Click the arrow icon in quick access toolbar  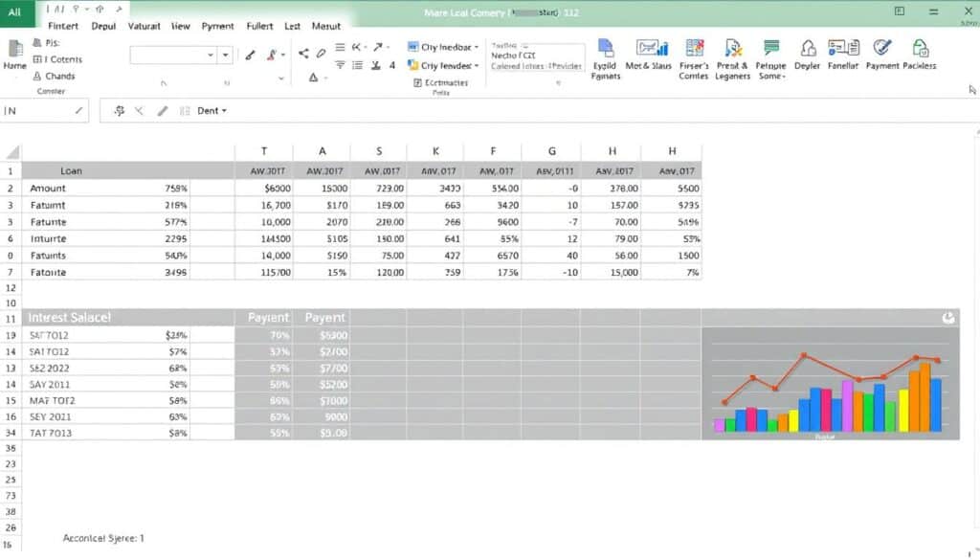click(x=118, y=10)
